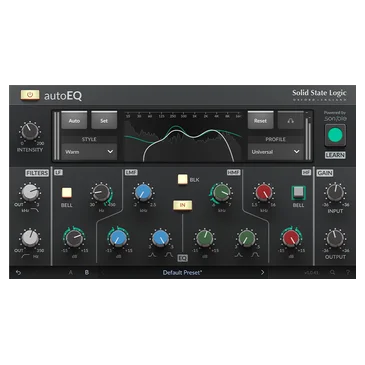Click the high-pass filter curve icon
The image size is (365, 365).
[x=25, y=256]
